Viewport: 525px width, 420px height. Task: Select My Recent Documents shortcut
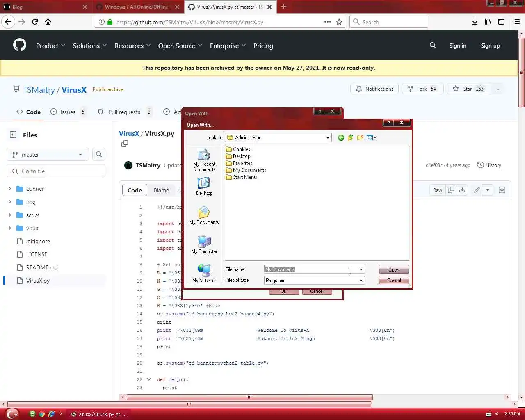click(204, 160)
